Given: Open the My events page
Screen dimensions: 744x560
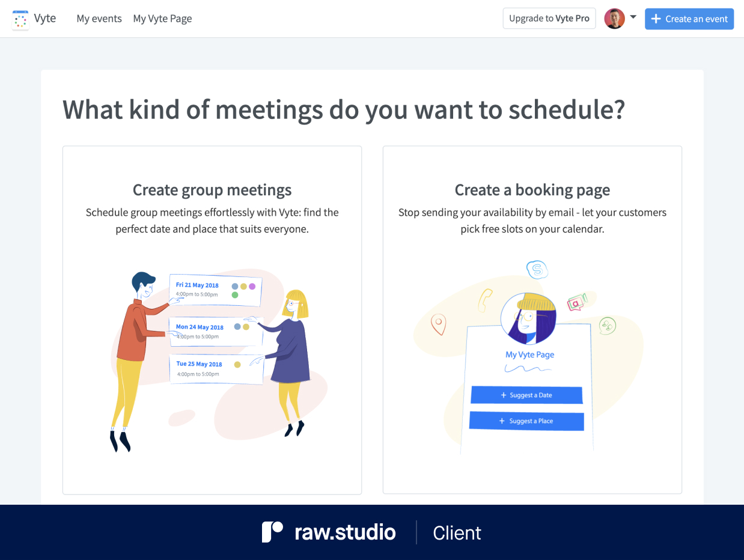Looking at the screenshot, I should [99, 19].
